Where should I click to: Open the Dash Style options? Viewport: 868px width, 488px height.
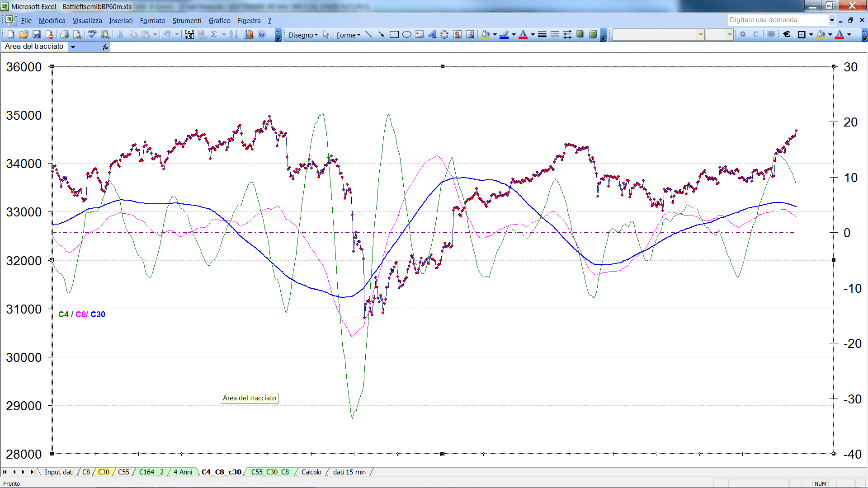coord(555,34)
